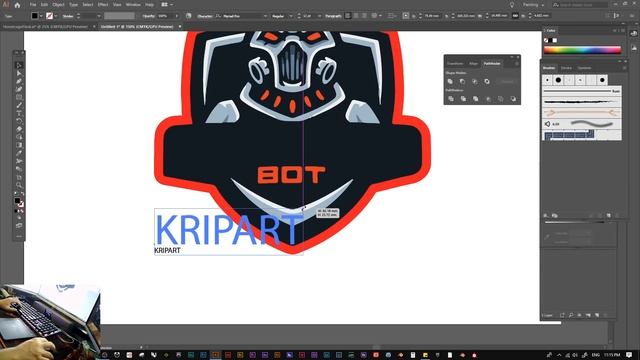Viewport: 640px width, 360px height.
Task: Click the Opacity link in control bar
Action: tap(149, 16)
